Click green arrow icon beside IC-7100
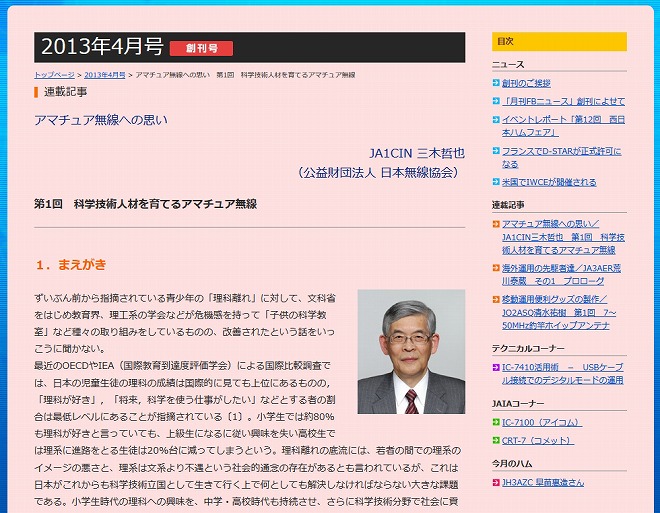 coord(496,422)
